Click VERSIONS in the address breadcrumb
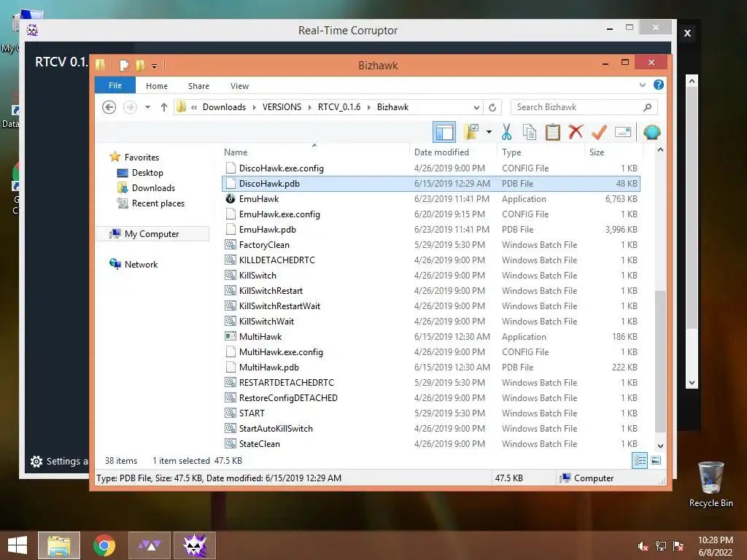This screenshot has height=560, width=747. point(282,107)
